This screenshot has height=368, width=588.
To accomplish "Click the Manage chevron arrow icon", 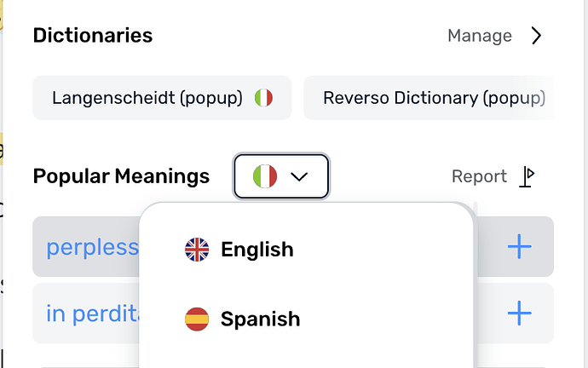I will [536, 36].
